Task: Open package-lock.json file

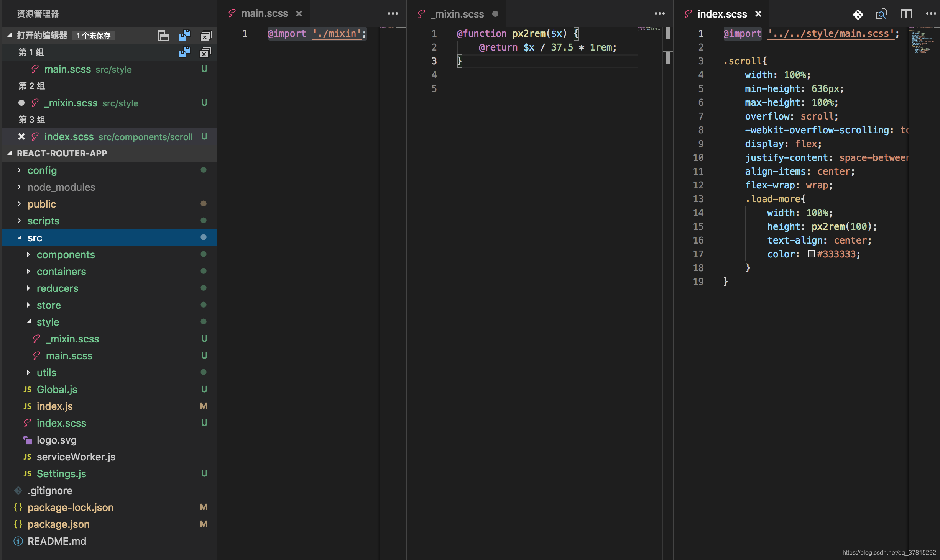Action: pos(109,507)
